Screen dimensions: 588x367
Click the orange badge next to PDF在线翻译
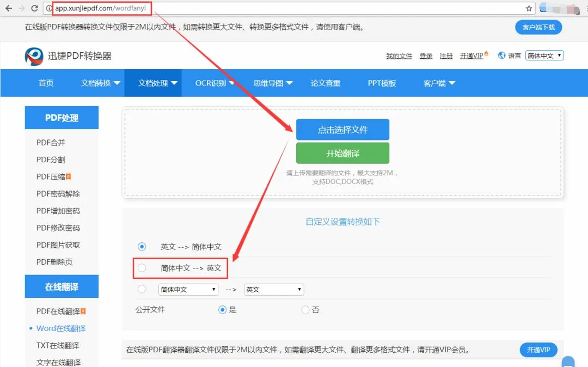(x=83, y=311)
